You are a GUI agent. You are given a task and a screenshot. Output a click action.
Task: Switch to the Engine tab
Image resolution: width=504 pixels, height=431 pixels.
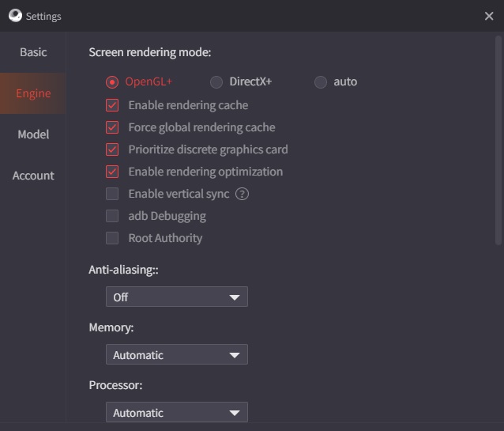pyautogui.click(x=33, y=93)
